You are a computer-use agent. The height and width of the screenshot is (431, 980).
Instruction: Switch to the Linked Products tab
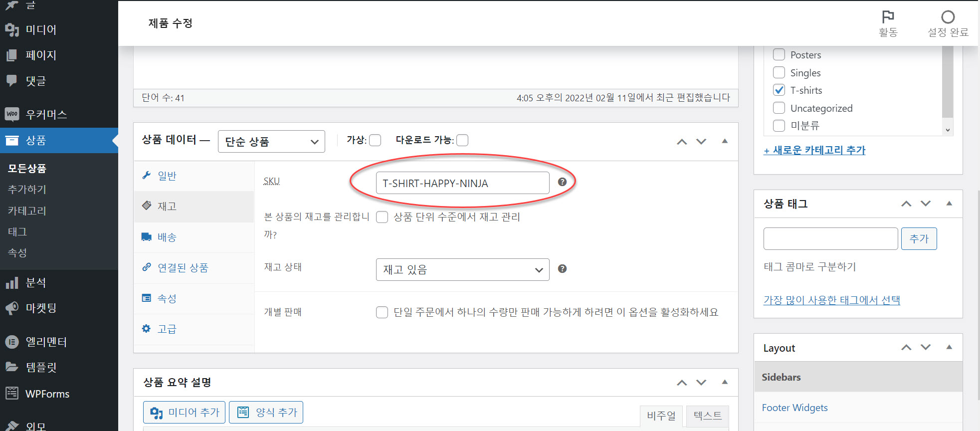[194, 268]
